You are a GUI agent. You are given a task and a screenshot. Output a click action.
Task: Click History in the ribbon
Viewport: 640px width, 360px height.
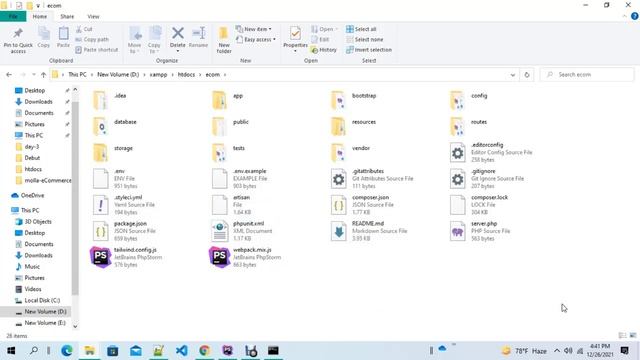click(324, 50)
